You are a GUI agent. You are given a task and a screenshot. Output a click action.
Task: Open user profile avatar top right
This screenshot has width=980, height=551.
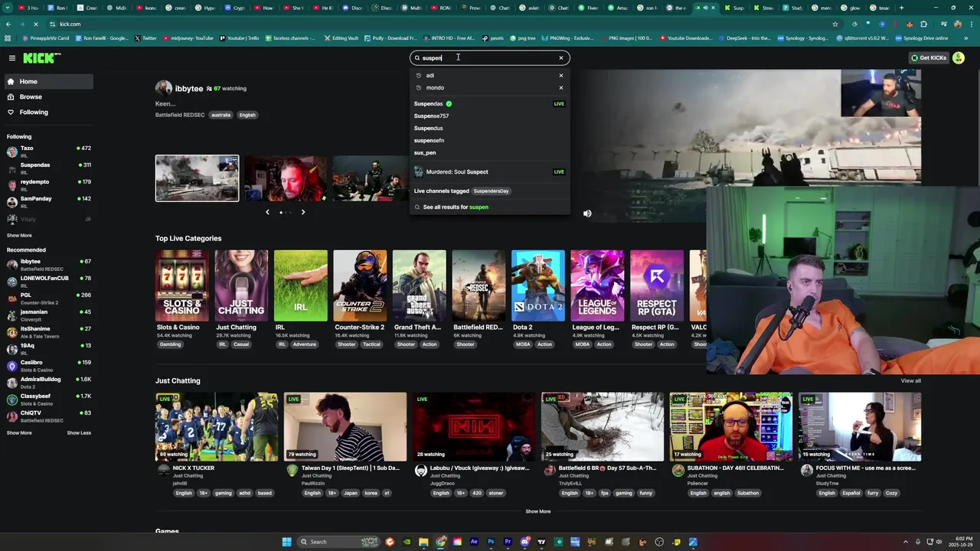959,57
